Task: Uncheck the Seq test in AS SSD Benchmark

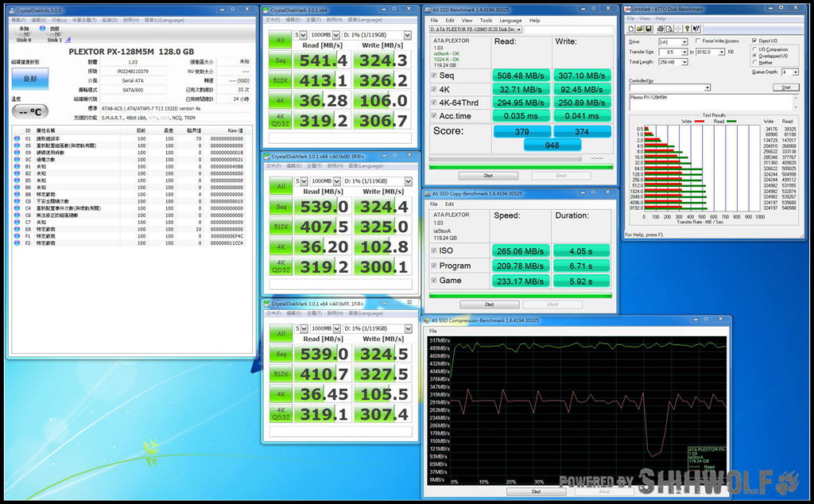Action: tap(434, 76)
